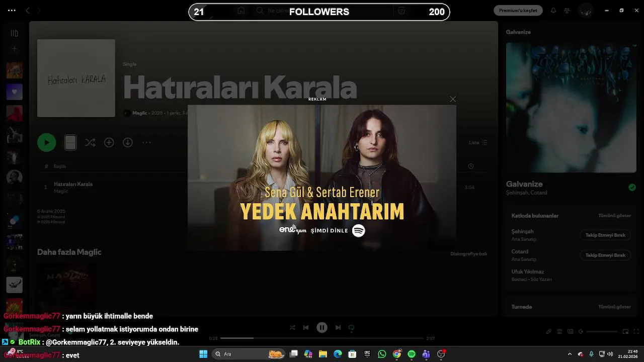
Task: Click the Galvanize album artwork
Action: click(x=571, y=107)
